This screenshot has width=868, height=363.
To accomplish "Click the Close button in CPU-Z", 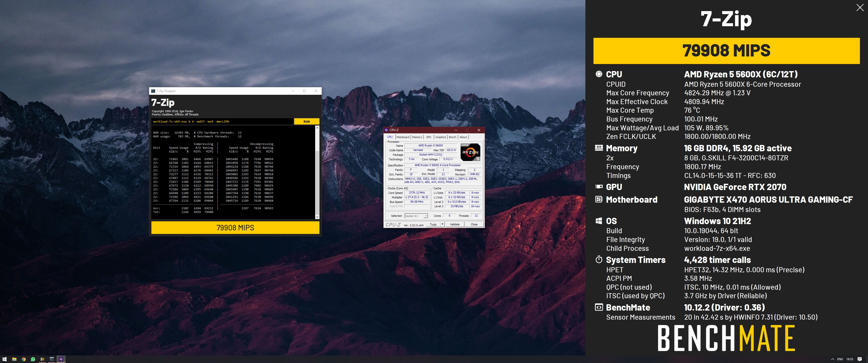I will (x=474, y=224).
